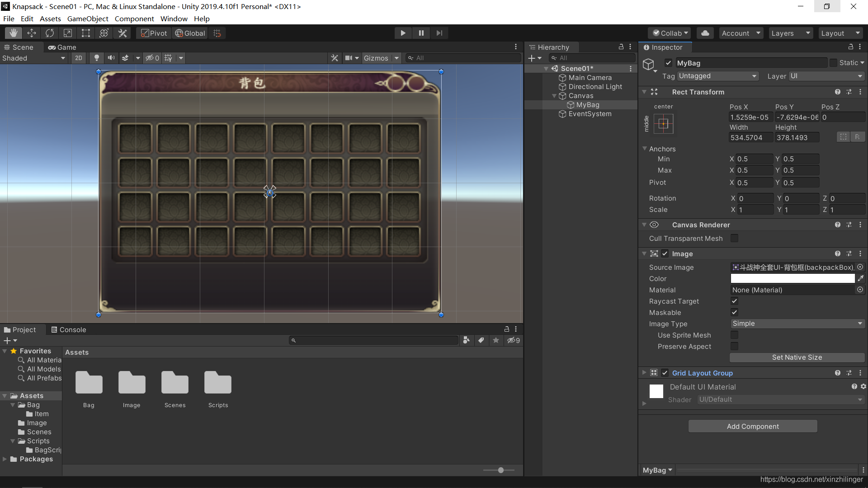
Task: Toggle 2D scene view mode
Action: 79,58
